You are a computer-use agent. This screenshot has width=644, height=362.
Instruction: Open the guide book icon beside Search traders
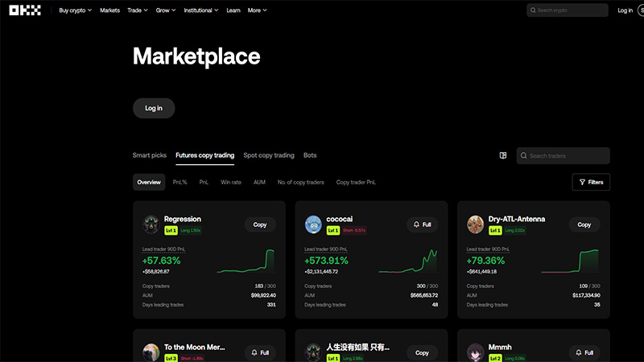click(503, 155)
